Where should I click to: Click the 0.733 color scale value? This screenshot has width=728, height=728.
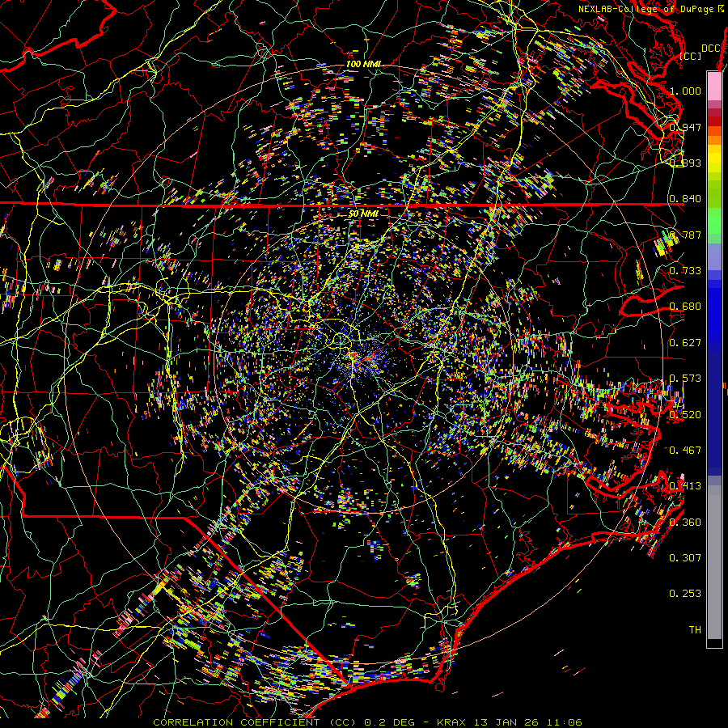685,270
